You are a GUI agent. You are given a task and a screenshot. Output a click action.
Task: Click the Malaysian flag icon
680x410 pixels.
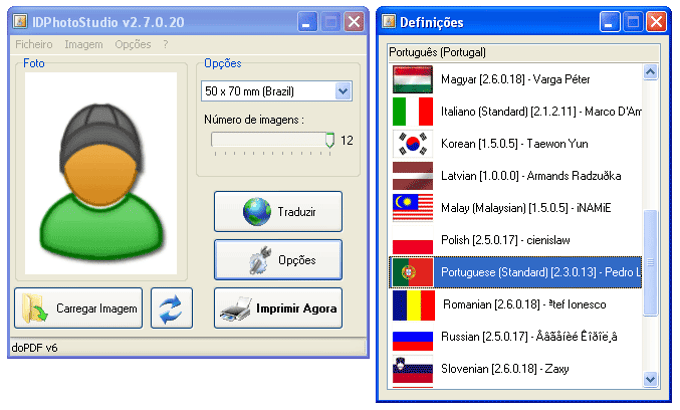[412, 208]
